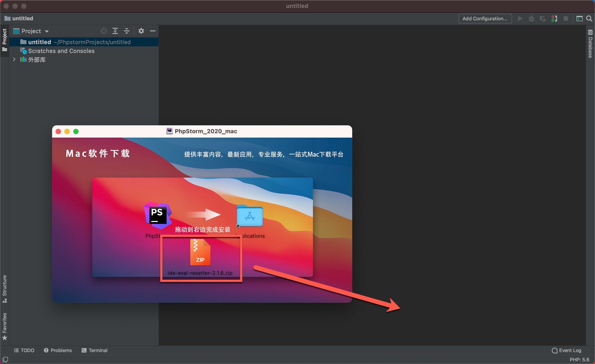
Task: Expand the 外部库 tree item
Action: (15, 59)
